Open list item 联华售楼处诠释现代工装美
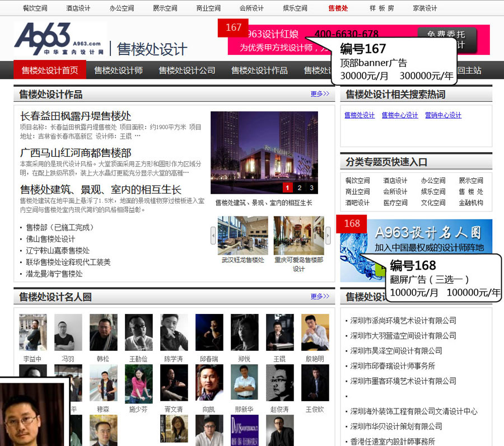This screenshot has height=446, width=504. pyautogui.click(x=68, y=262)
